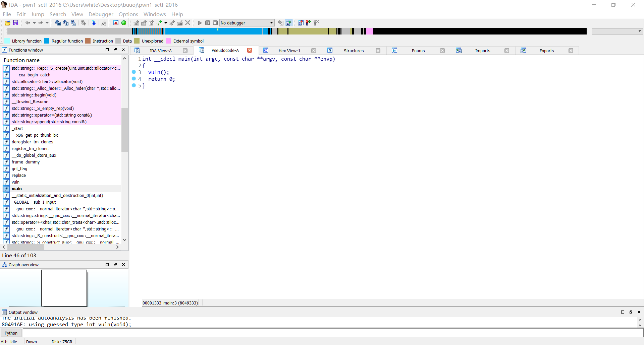Toggle breakpoint marker on line 4

134,79
